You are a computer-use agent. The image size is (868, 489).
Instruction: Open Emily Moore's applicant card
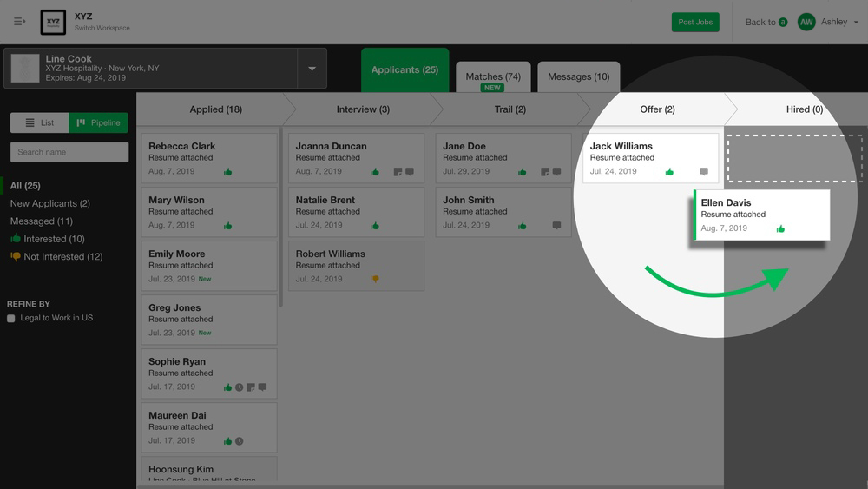pyautogui.click(x=209, y=266)
